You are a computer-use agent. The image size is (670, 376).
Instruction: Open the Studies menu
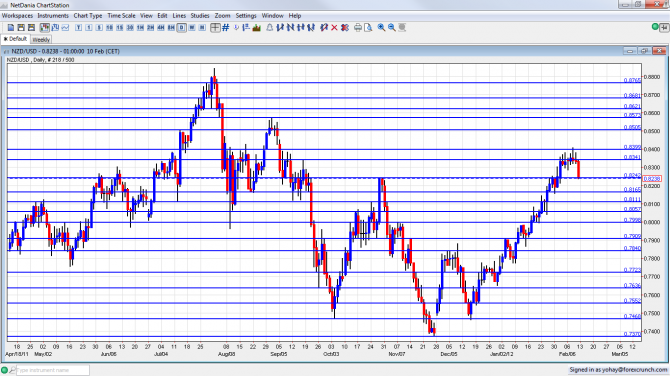[200, 15]
